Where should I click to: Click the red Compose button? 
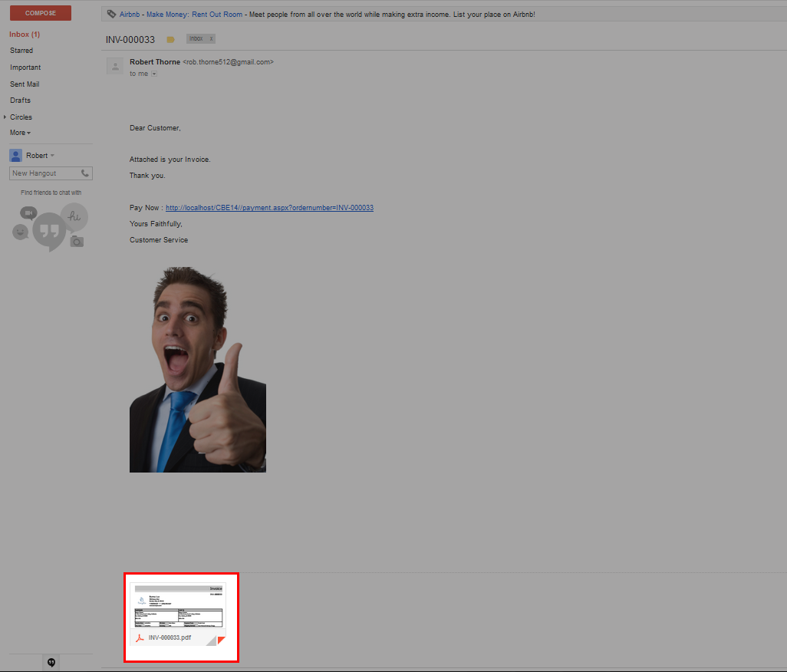41,13
